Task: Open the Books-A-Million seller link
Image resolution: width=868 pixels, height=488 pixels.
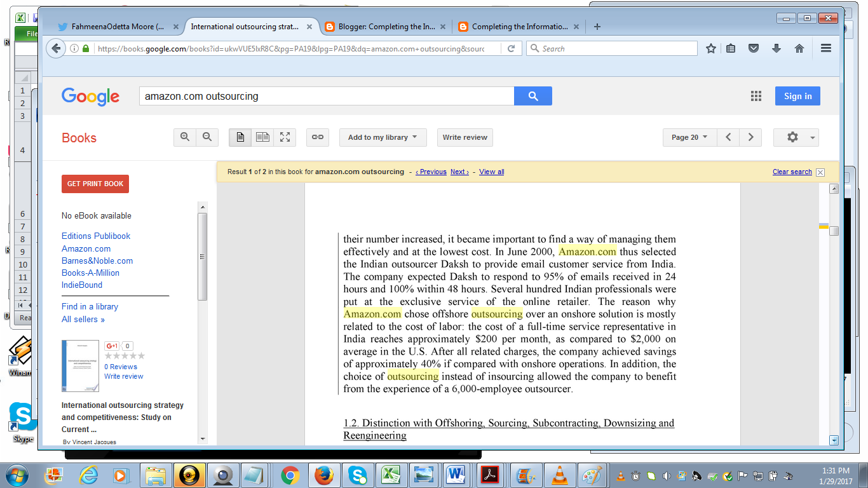Action: (x=91, y=273)
